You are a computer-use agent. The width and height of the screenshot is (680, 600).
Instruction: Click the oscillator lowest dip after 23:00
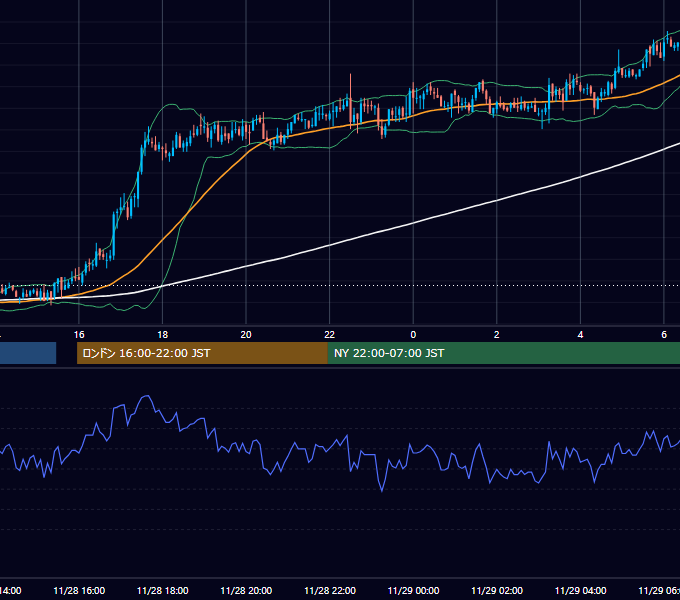(x=382, y=490)
